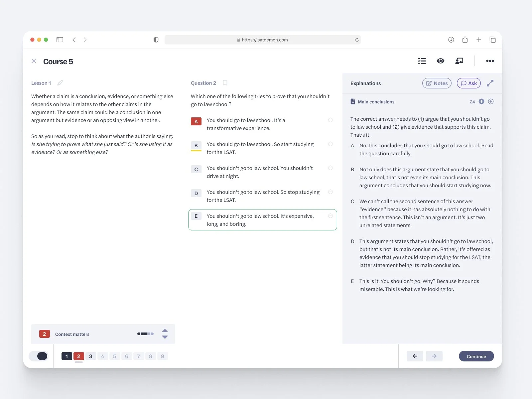Viewport: 532px width, 399px height.
Task: Click the red lesson number 2 badge
Action: [x=45, y=334]
